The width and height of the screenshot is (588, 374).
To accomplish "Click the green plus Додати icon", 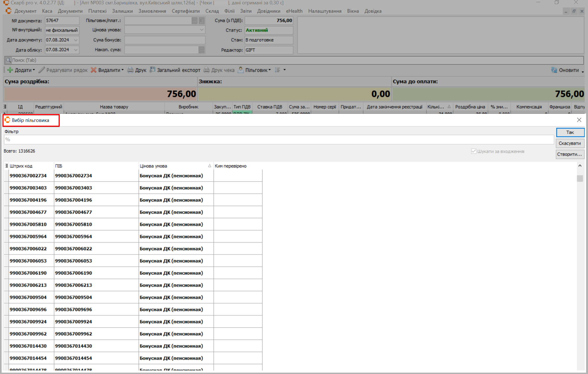I will (10, 70).
